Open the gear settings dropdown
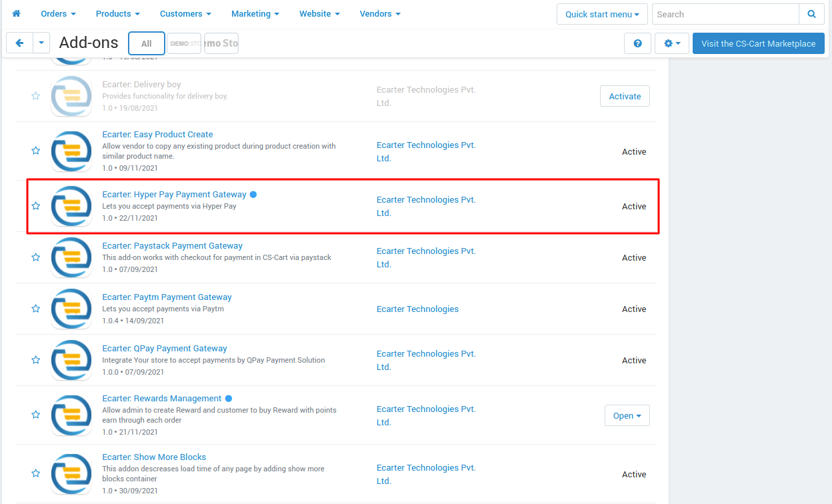 point(672,43)
